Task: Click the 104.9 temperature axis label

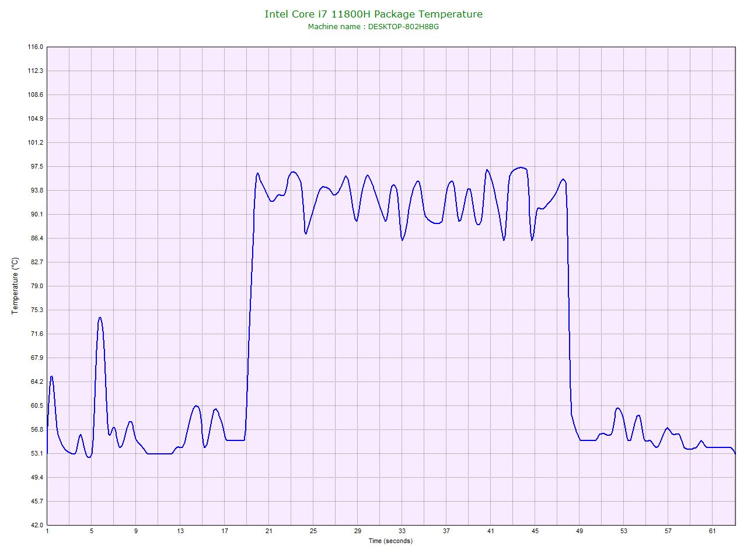Action: point(36,118)
